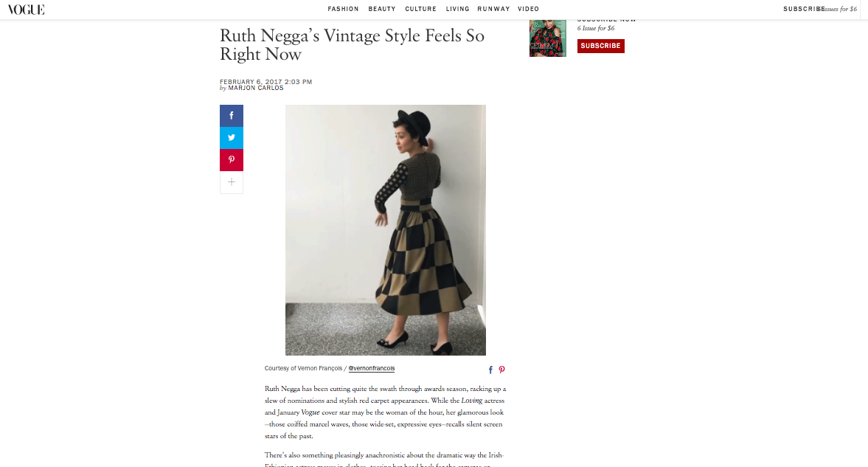Click the red Subscribe button
This screenshot has width=868, height=467.
600,46
